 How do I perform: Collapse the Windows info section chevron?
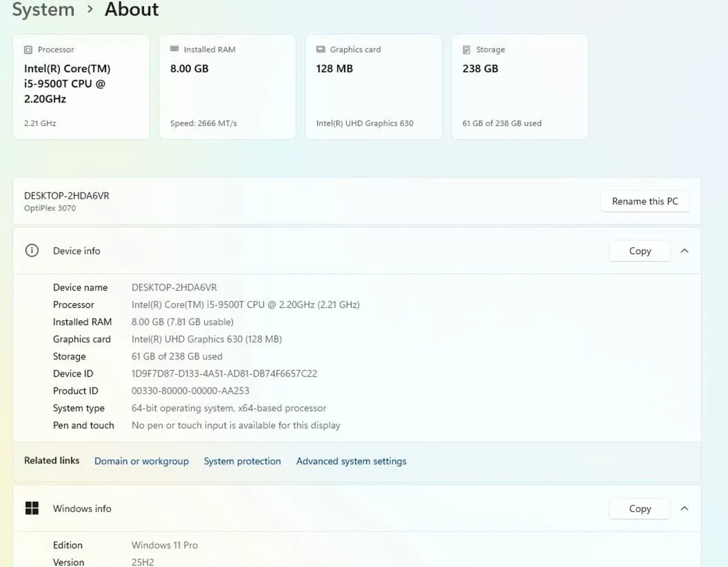(x=684, y=508)
